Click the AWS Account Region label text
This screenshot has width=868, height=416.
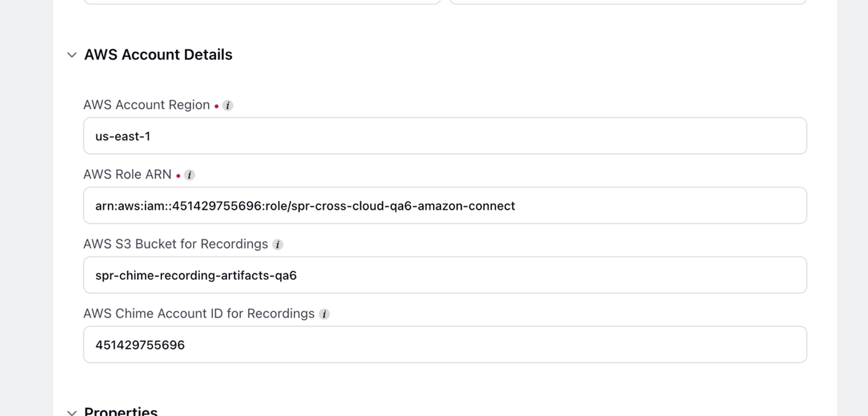coord(146,105)
